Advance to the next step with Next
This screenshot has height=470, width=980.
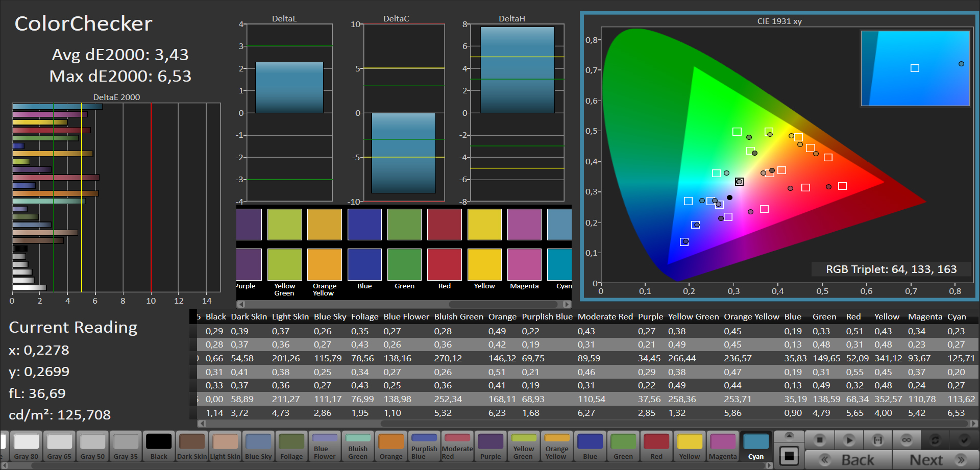point(936,460)
